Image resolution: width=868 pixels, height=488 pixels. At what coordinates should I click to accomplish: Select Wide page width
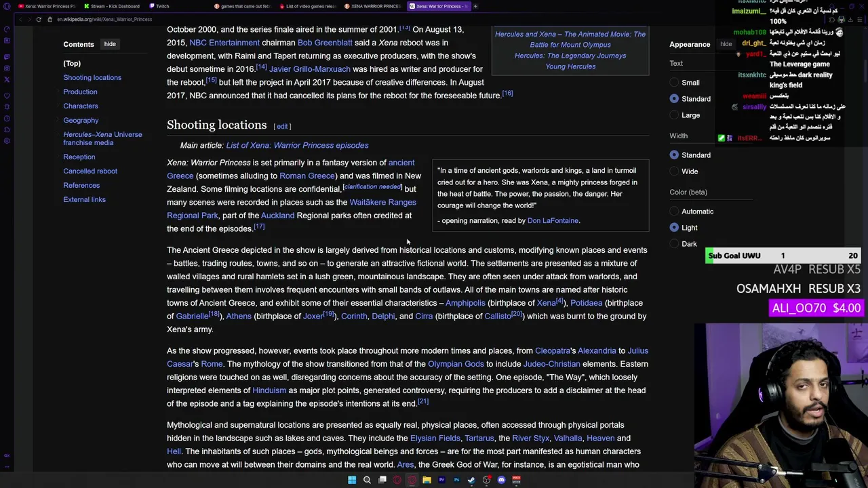[674, 171]
